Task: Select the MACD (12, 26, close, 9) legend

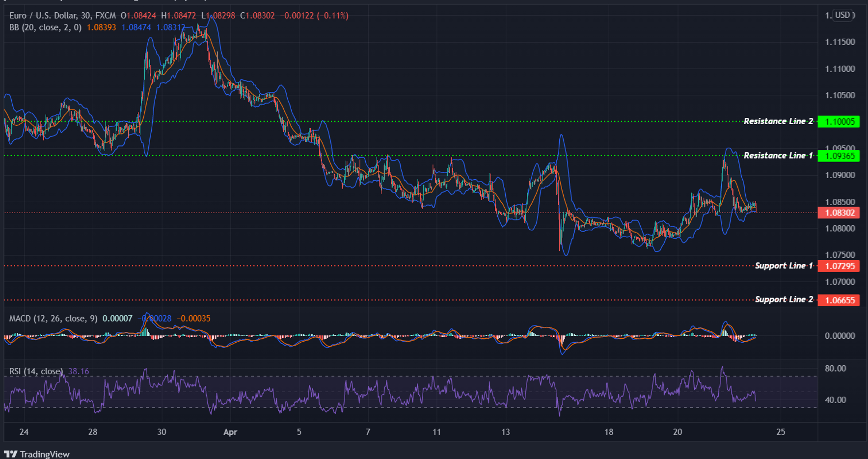Action: [x=52, y=318]
